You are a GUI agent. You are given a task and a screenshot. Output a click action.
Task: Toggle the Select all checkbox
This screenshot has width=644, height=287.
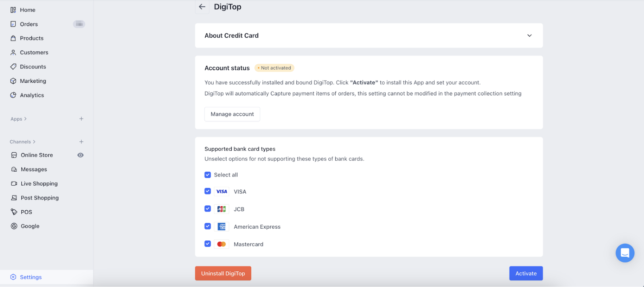(x=208, y=175)
